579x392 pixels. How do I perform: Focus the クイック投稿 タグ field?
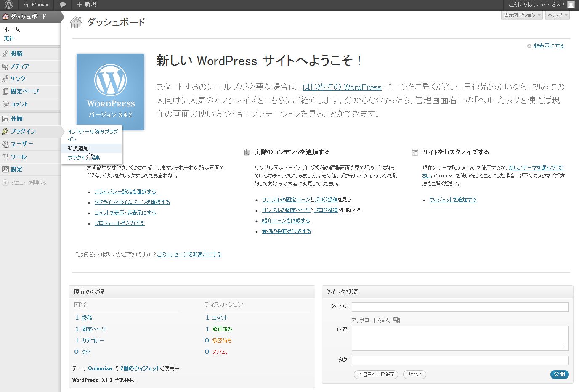(x=460, y=360)
